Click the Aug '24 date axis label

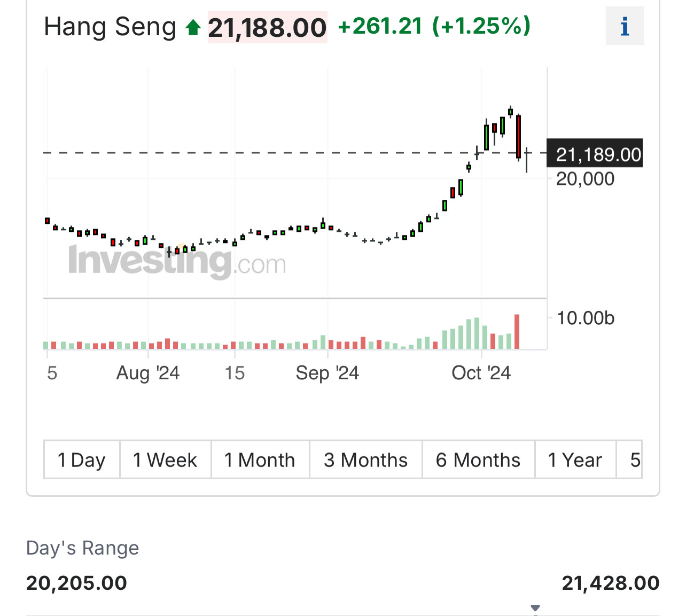click(x=148, y=373)
